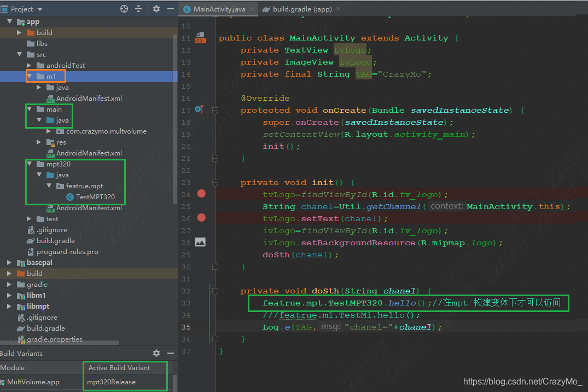
Task: Click the related XML file gutter icon line 11
Action: (201, 38)
